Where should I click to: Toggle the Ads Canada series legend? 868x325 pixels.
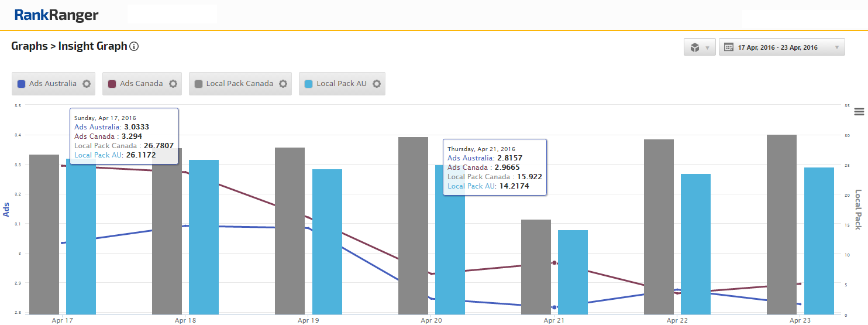(x=141, y=84)
